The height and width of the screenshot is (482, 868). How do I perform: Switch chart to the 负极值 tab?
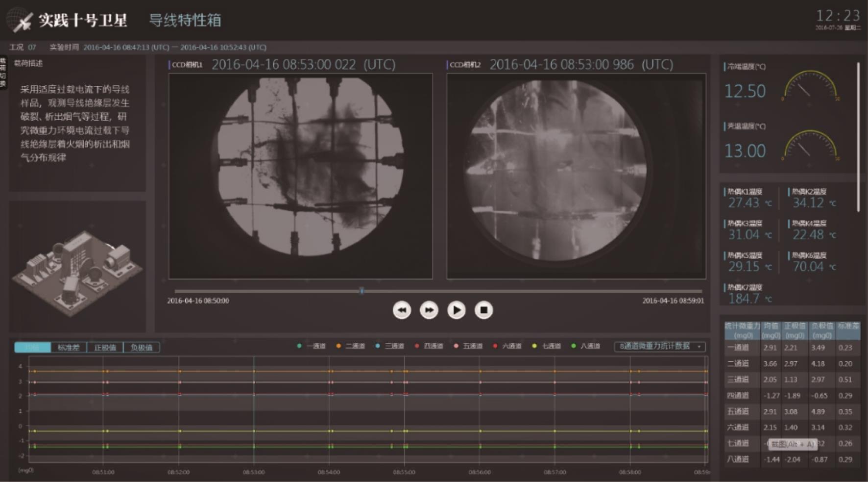click(x=141, y=347)
